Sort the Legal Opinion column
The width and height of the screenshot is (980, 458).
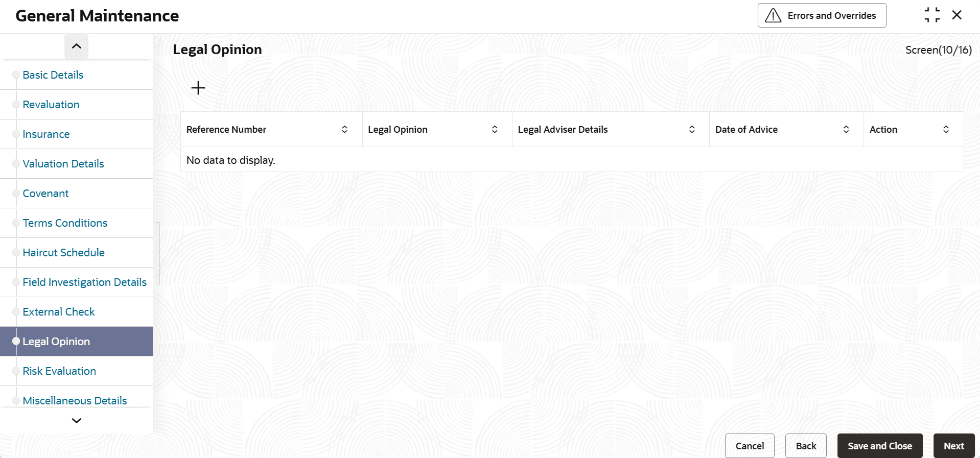[x=495, y=130]
